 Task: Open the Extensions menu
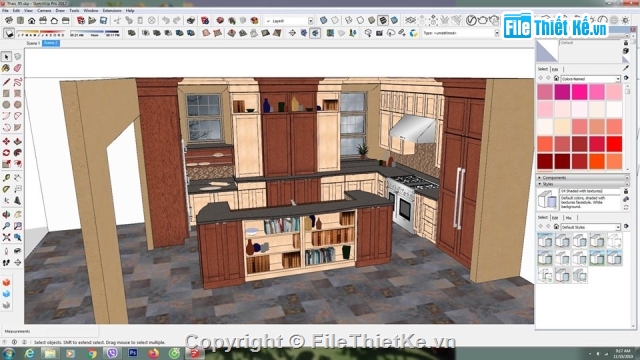[x=112, y=11]
